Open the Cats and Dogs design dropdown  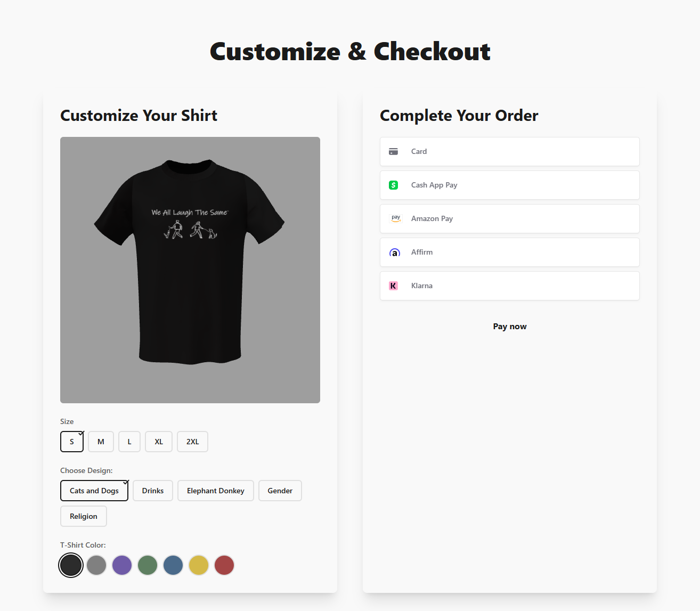click(x=94, y=491)
